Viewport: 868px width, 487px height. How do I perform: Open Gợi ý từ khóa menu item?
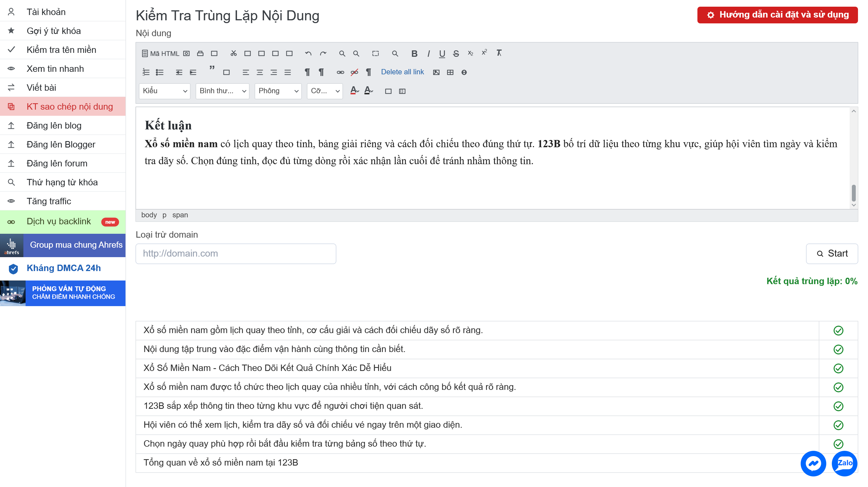pyautogui.click(x=63, y=31)
